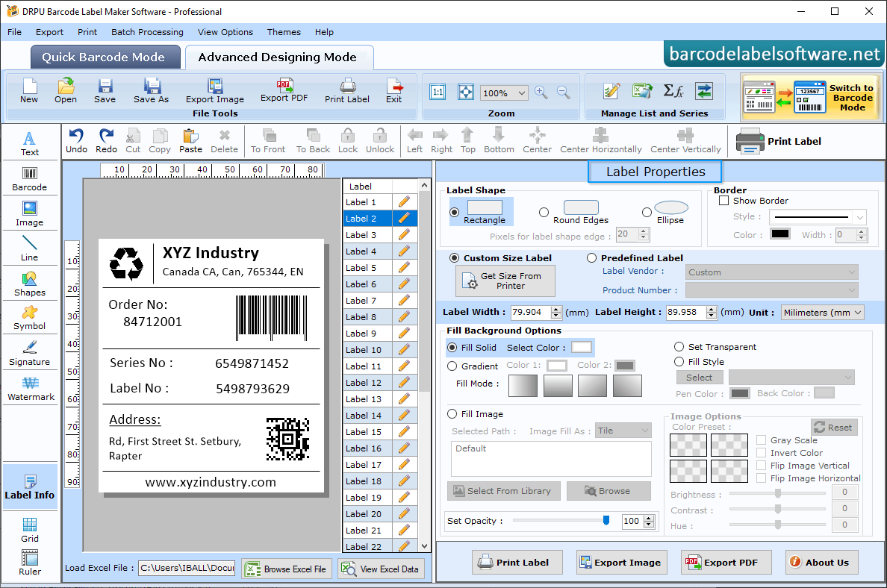Increase Set Opacity stepper value
887x588 pixels.
tap(650, 518)
